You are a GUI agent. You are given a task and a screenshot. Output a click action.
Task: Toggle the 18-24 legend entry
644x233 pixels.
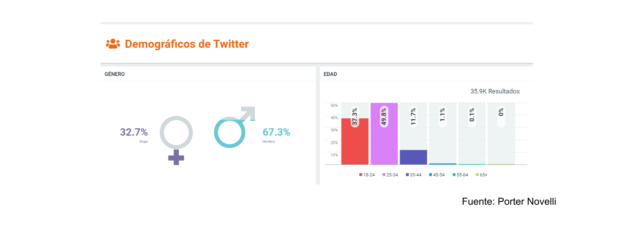[x=367, y=175]
